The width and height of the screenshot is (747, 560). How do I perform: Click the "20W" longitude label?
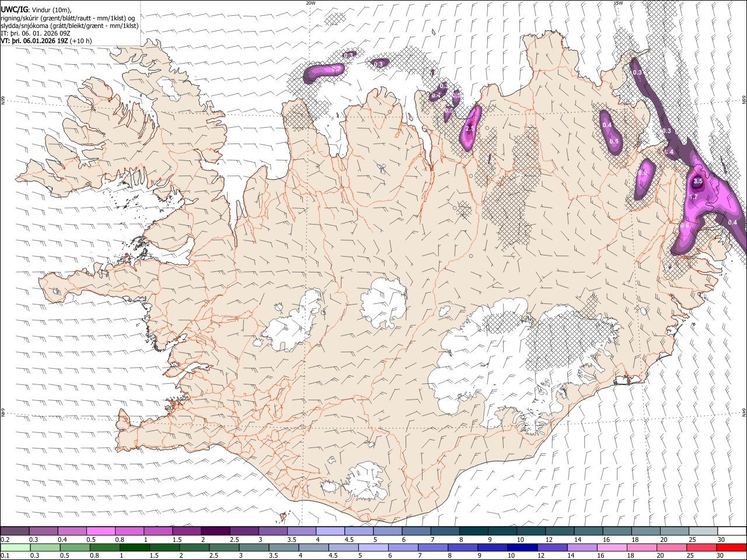click(x=310, y=3)
